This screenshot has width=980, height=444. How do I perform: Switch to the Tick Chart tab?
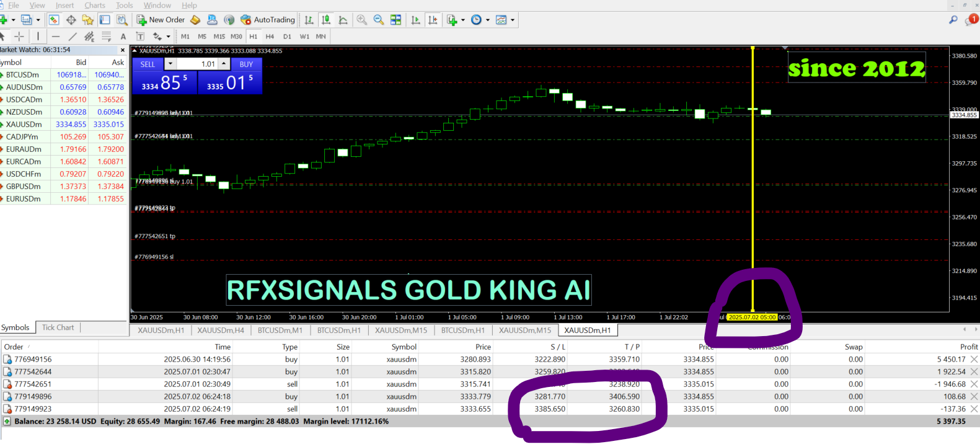[x=58, y=327]
